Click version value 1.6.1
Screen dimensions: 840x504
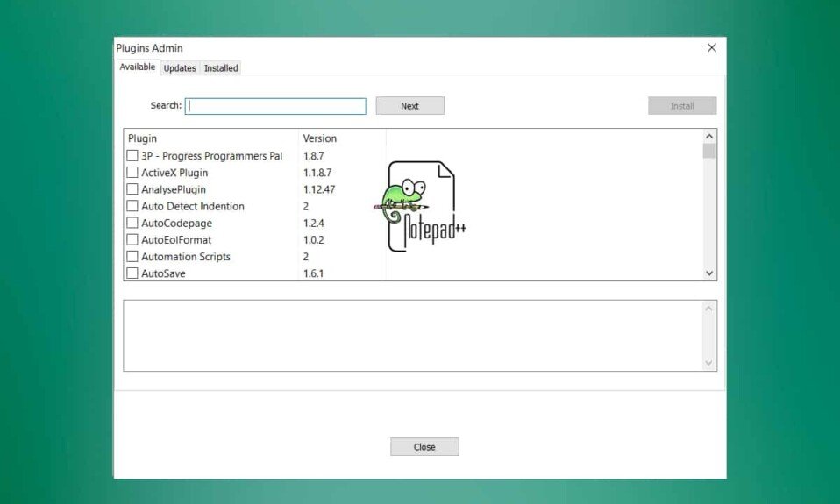coord(313,273)
